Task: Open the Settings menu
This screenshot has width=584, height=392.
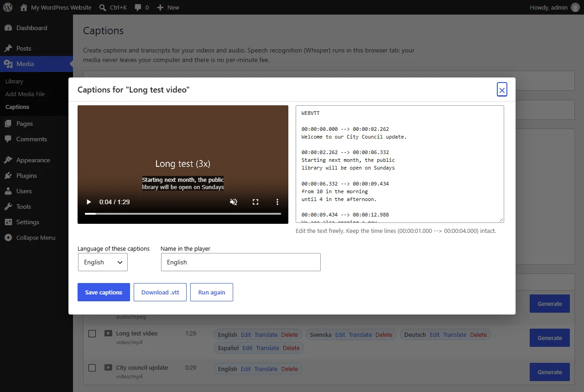Action: (x=36, y=222)
